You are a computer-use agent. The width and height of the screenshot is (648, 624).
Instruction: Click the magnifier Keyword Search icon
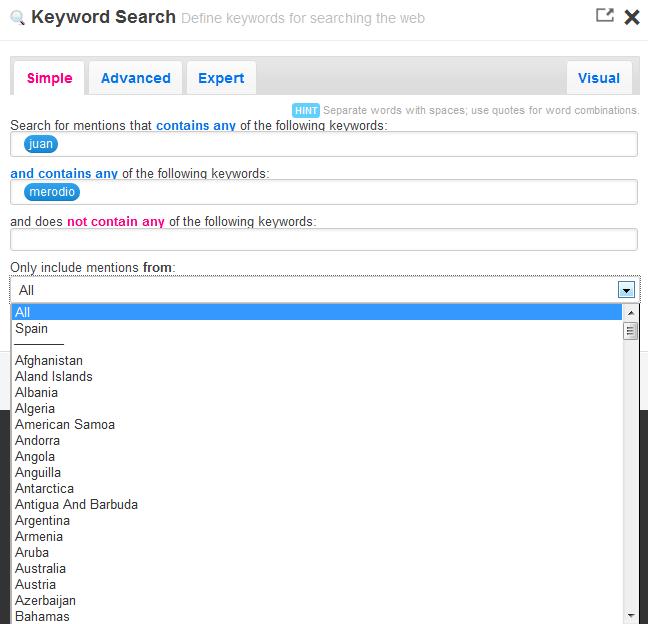(17, 17)
